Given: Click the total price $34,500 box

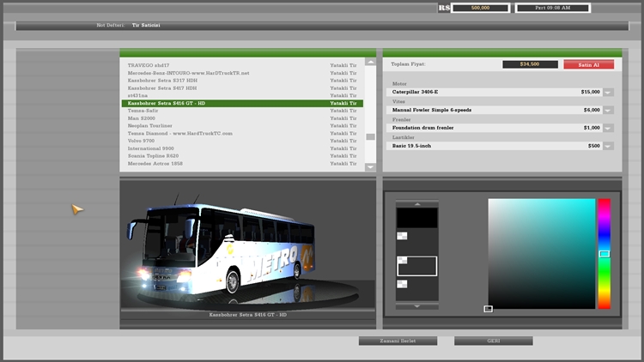Looking at the screenshot, I should click(530, 64).
